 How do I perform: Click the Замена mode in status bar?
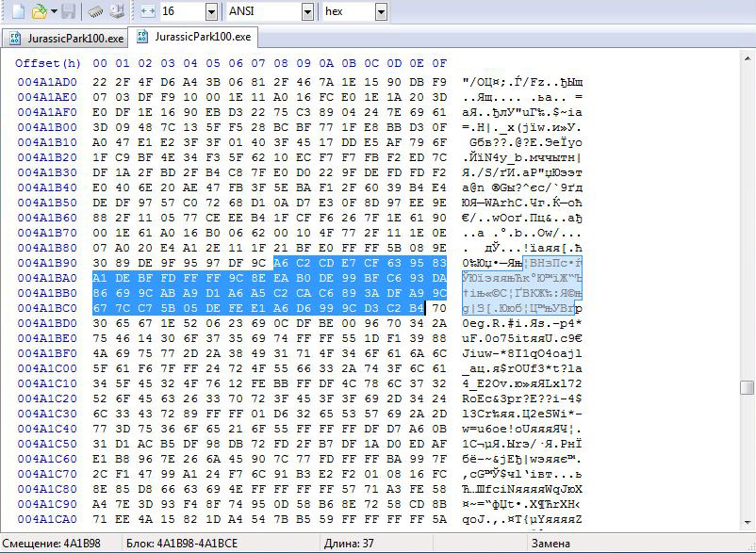coord(550,545)
